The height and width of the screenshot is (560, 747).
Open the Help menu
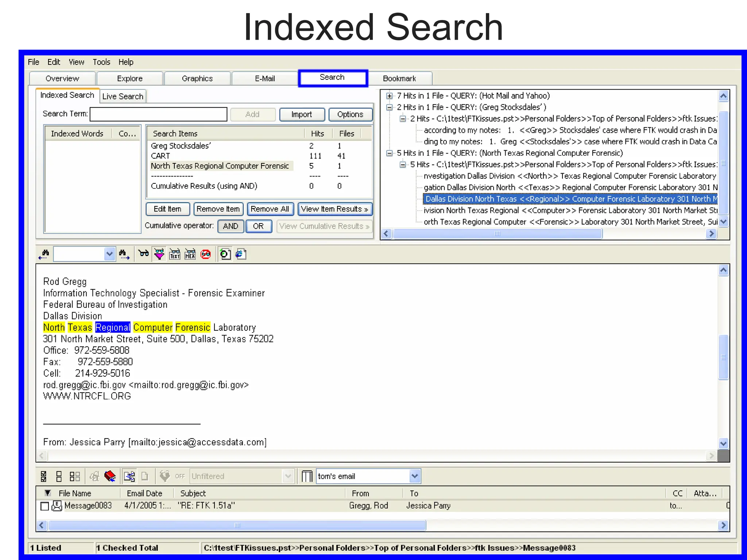pos(126,62)
